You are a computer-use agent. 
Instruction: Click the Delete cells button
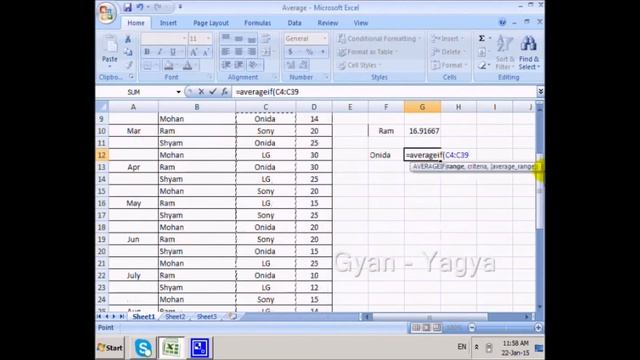pyautogui.click(x=448, y=52)
